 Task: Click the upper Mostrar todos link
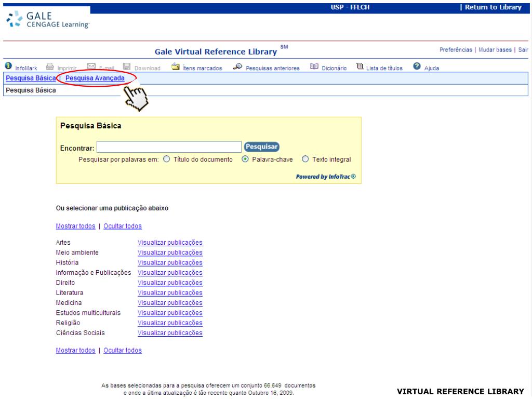(76, 226)
